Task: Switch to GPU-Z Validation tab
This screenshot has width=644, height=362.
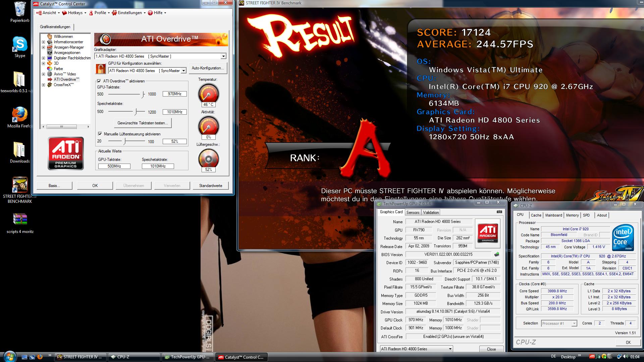Action: 431,213
